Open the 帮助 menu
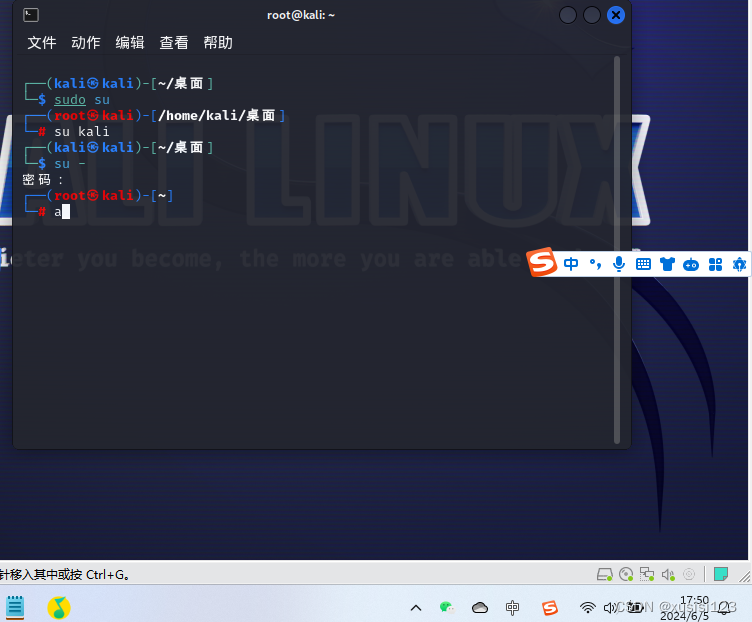 (x=218, y=43)
